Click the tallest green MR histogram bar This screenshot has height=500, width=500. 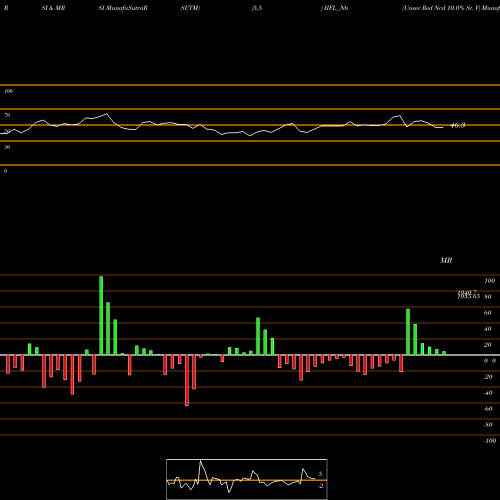point(101,315)
